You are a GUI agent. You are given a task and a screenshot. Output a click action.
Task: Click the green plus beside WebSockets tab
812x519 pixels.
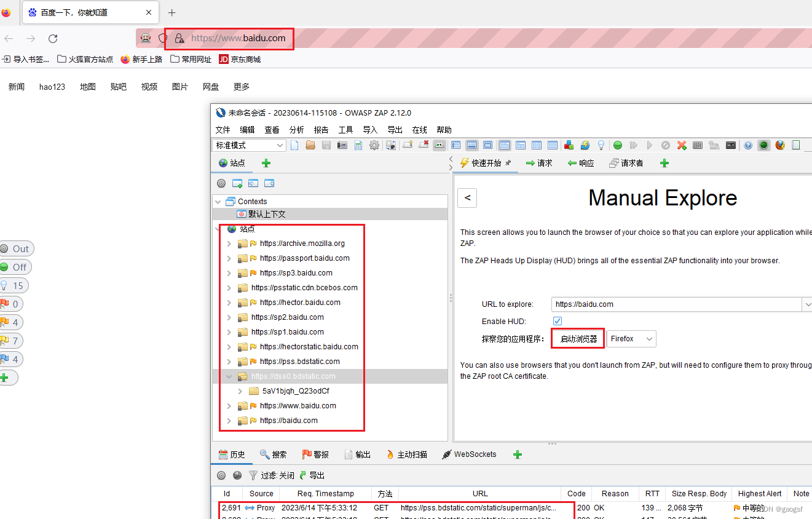tap(518, 454)
